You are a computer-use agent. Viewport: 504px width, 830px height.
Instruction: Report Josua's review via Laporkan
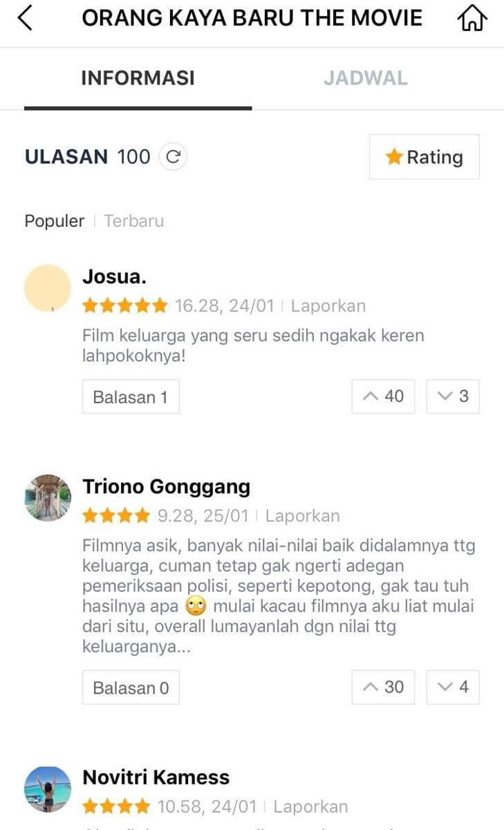point(328,306)
